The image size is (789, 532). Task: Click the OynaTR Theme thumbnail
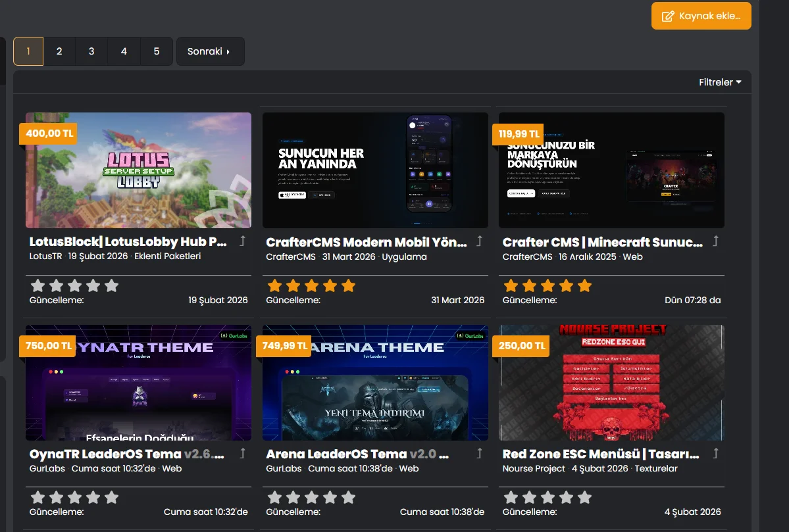pos(138,383)
